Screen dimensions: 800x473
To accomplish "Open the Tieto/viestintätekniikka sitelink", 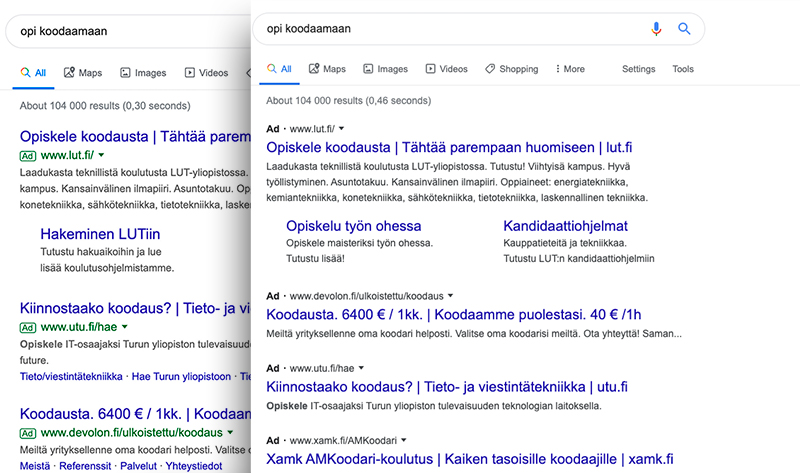I will [71, 377].
